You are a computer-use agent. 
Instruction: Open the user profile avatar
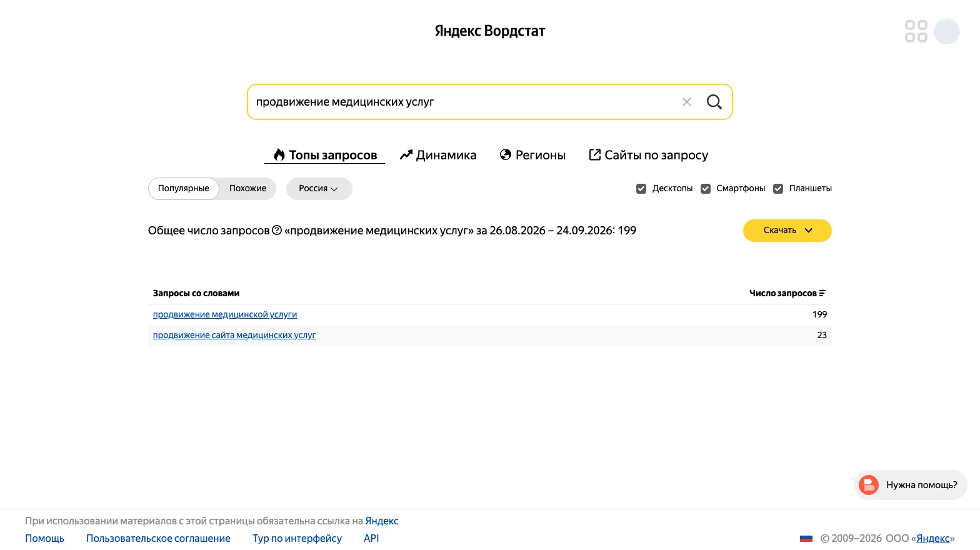click(947, 31)
